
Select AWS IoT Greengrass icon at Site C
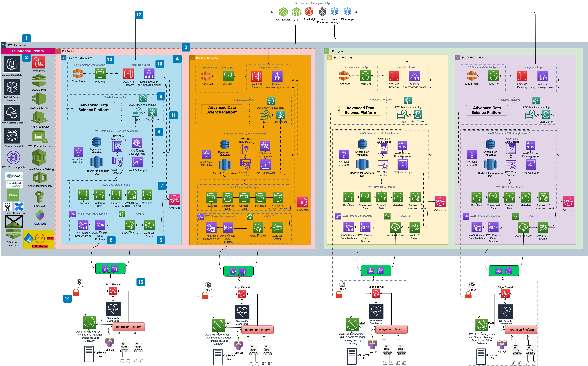352,324
